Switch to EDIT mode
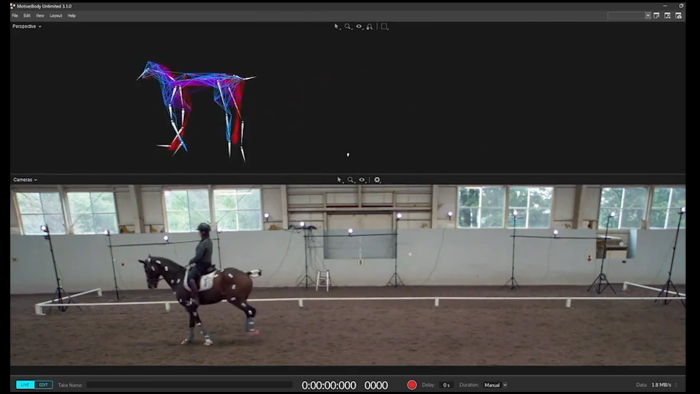The width and height of the screenshot is (700, 394). coord(43,385)
